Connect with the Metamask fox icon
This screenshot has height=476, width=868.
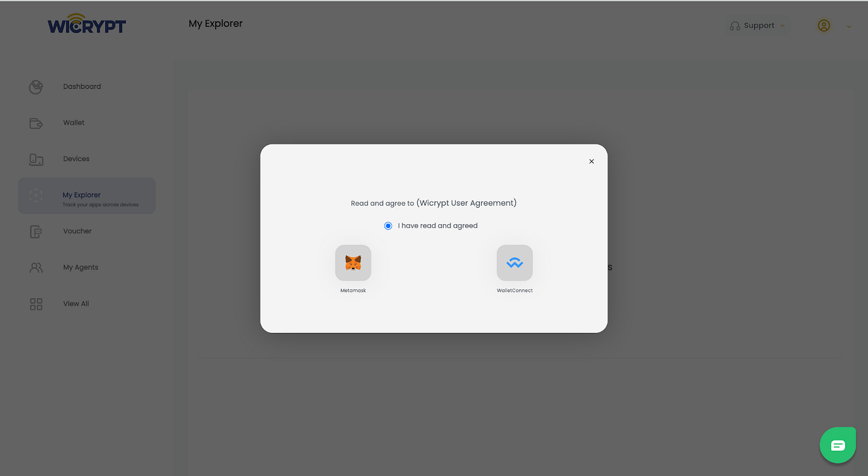click(x=353, y=263)
